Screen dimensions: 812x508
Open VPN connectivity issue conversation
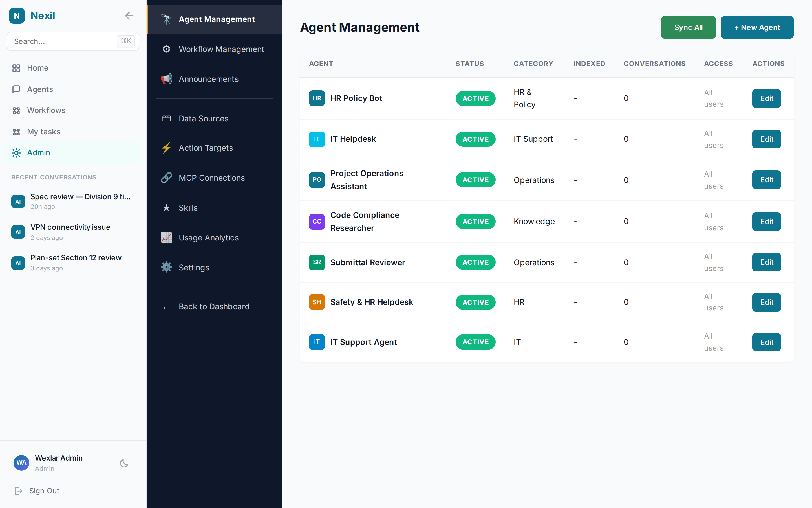pyautogui.click(x=72, y=232)
